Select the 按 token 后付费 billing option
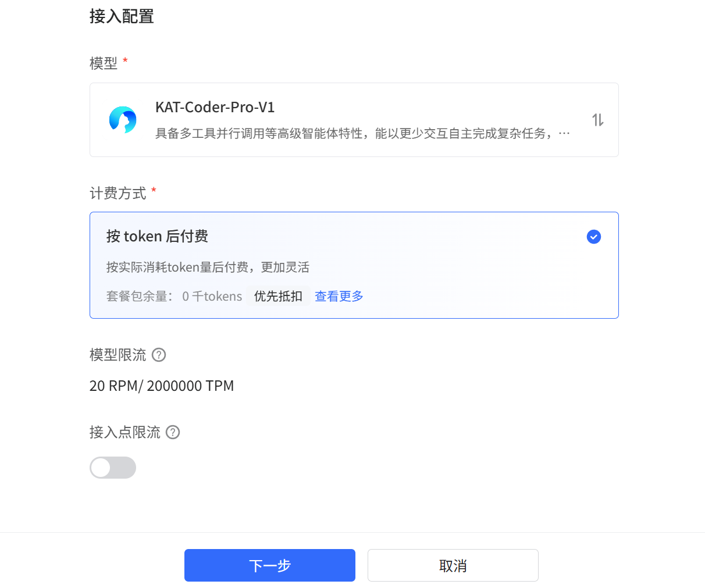705x588 pixels. coord(354,265)
